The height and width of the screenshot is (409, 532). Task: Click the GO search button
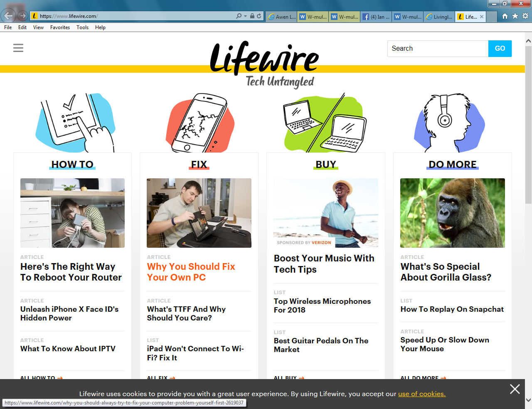500,49
